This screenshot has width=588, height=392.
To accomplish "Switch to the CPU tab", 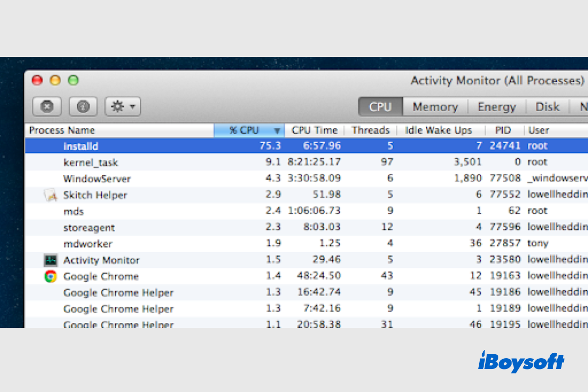I will click(x=380, y=107).
